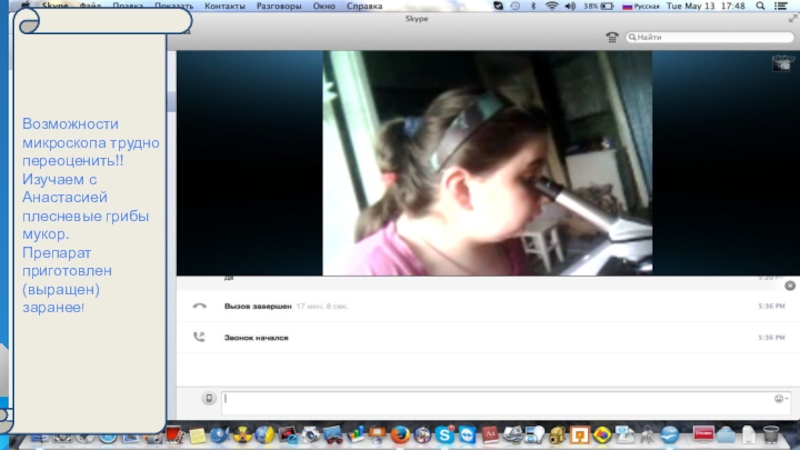The height and width of the screenshot is (450, 800).
Task: Open the Справка menu
Action: [364, 6]
